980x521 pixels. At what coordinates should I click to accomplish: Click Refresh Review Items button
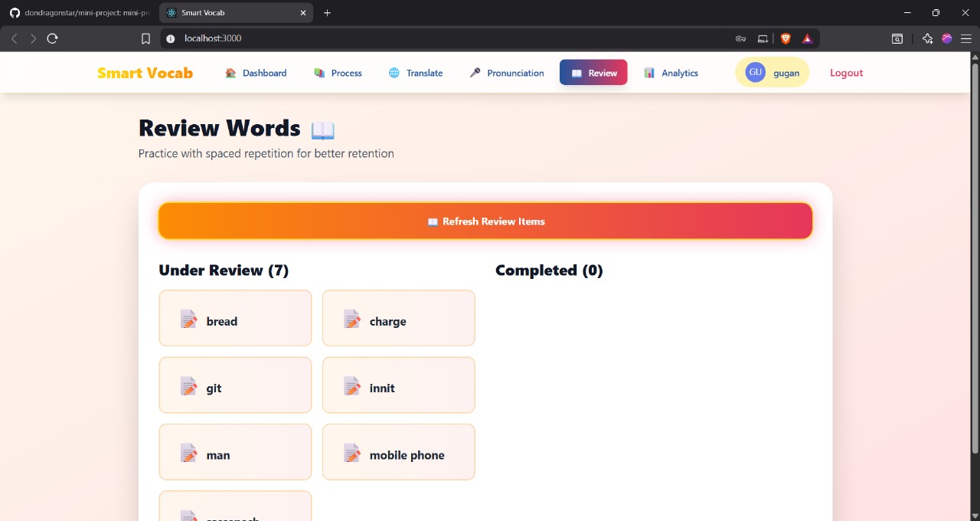coord(485,221)
